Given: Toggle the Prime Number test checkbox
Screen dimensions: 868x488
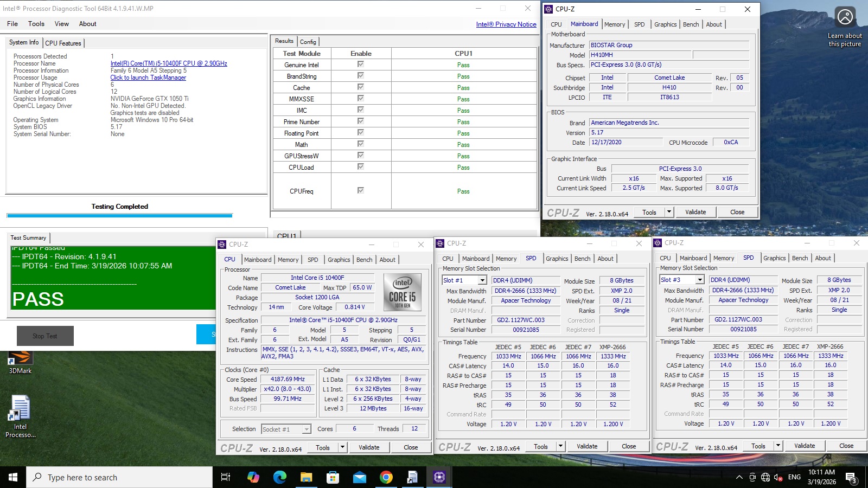Looking at the screenshot, I should coord(361,121).
